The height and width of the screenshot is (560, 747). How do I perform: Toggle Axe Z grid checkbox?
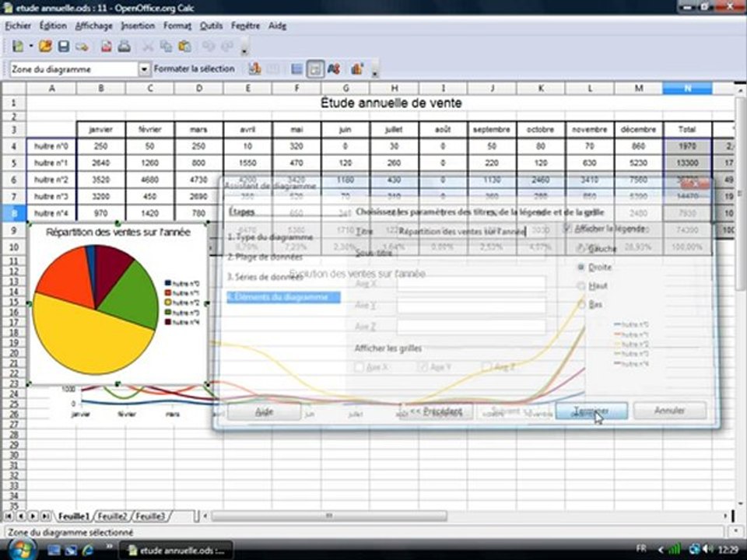click(x=486, y=367)
